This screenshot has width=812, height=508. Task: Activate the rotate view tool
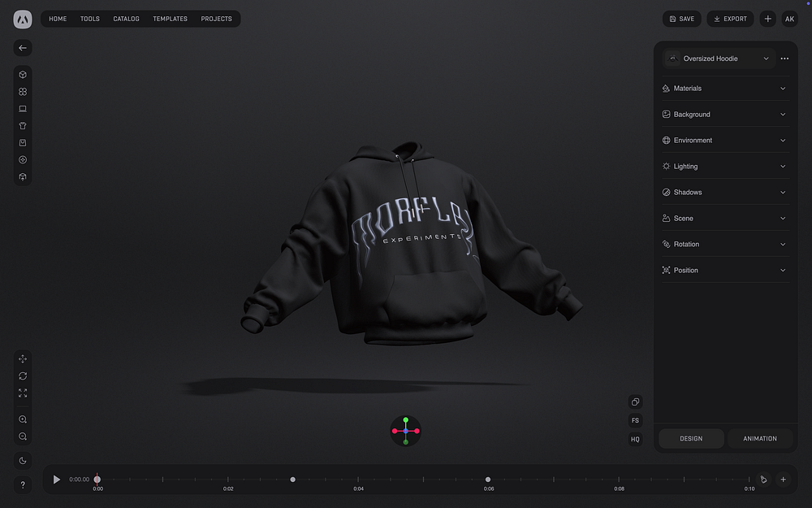pyautogui.click(x=23, y=376)
